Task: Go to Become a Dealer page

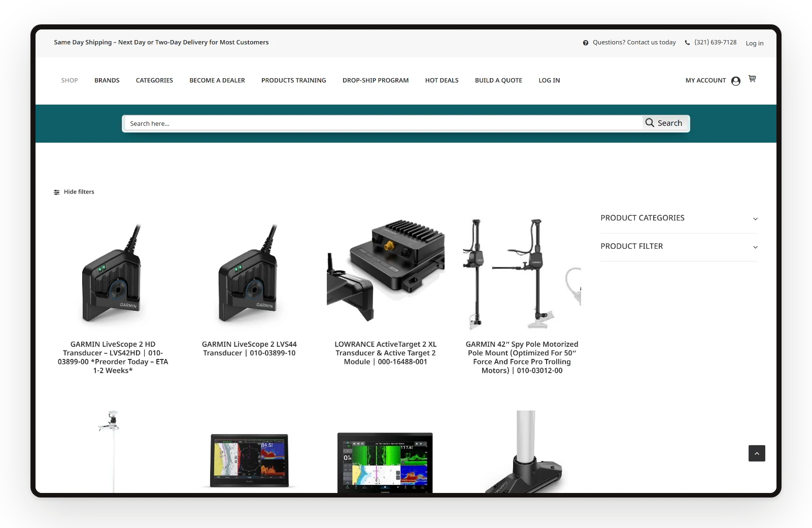Action: 217,80
